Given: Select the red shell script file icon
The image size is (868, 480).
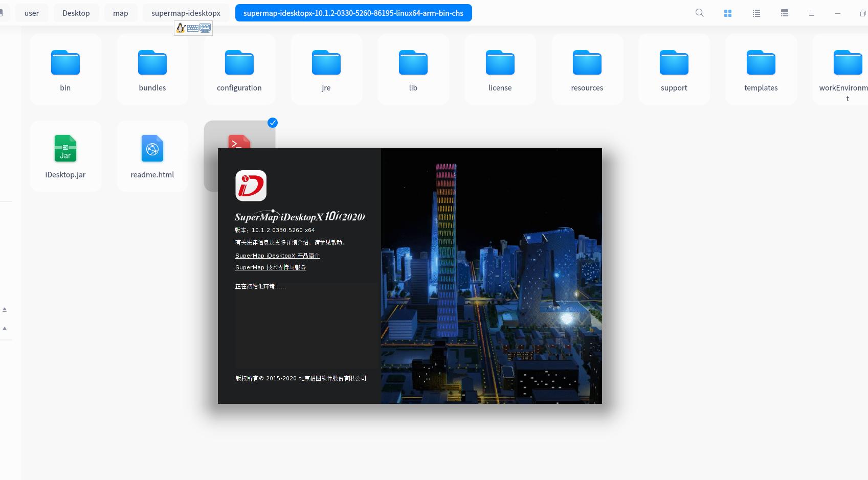Looking at the screenshot, I should [239, 142].
